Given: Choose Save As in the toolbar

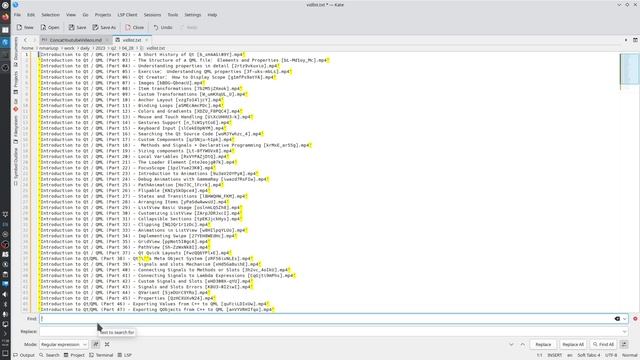Looking at the screenshot, I should (x=104, y=27).
